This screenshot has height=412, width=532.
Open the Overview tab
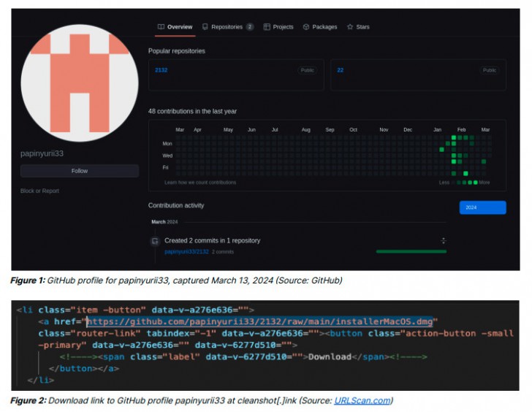pos(175,27)
